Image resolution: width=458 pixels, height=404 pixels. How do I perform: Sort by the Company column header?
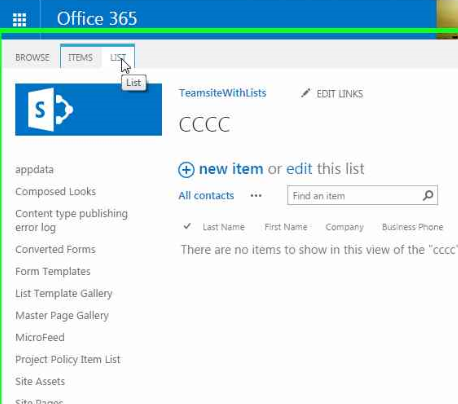pos(344,227)
